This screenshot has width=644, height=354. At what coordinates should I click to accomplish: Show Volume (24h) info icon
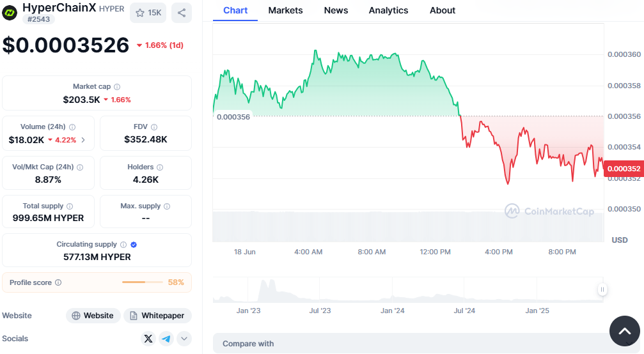tap(72, 127)
